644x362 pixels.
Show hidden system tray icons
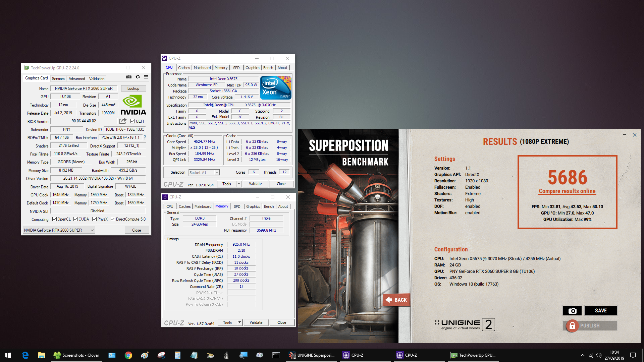583,355
